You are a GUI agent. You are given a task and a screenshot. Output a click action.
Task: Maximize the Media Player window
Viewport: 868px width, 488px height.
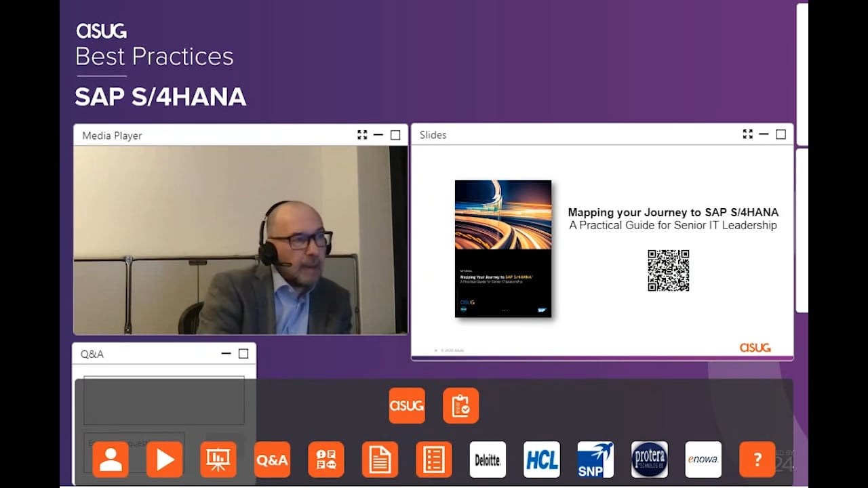coord(395,135)
